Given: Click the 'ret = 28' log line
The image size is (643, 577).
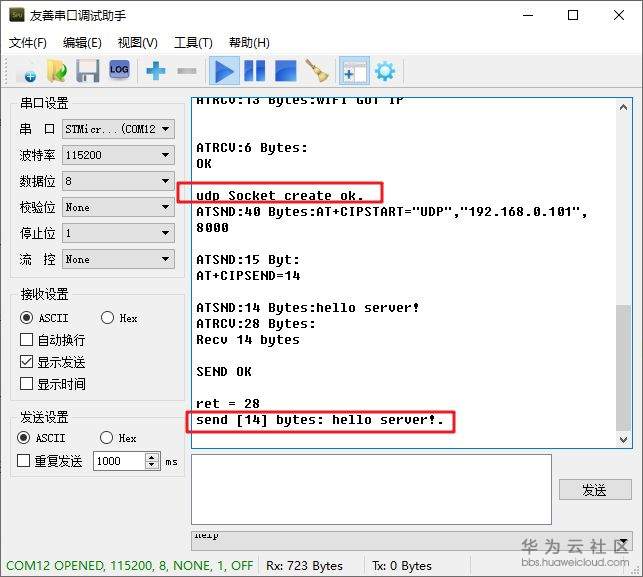Looking at the screenshot, I should click(228, 404).
